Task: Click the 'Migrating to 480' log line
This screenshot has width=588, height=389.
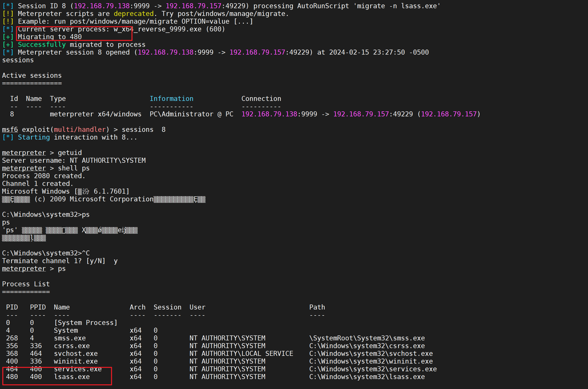Action: tap(50, 37)
